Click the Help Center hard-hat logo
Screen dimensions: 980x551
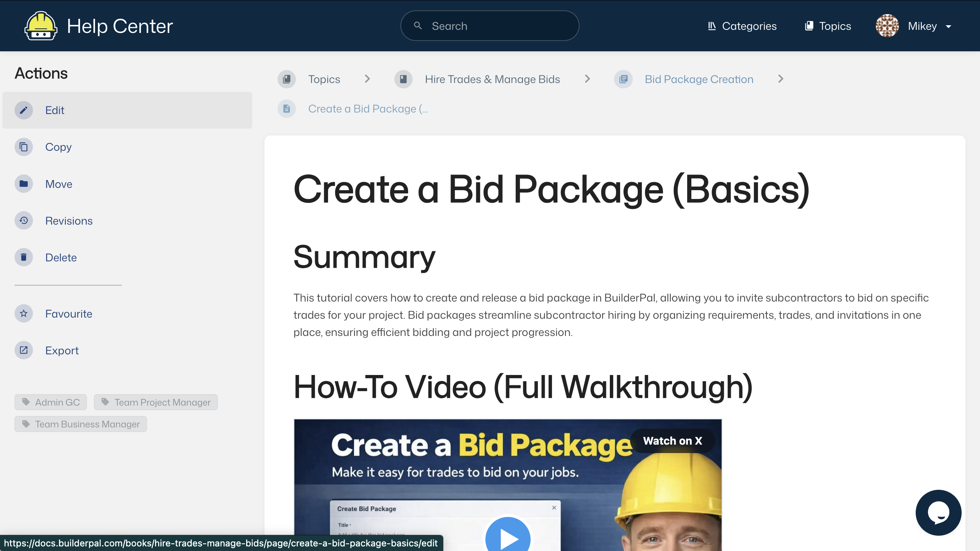(41, 26)
